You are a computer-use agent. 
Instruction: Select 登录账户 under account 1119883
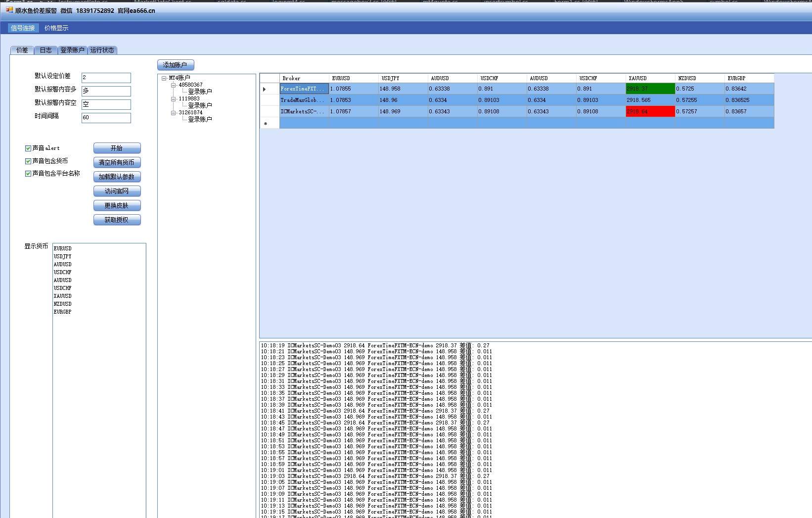pos(200,105)
